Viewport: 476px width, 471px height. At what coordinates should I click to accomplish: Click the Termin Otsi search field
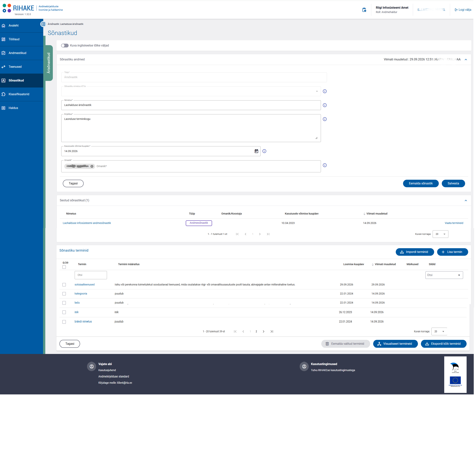pos(91,275)
